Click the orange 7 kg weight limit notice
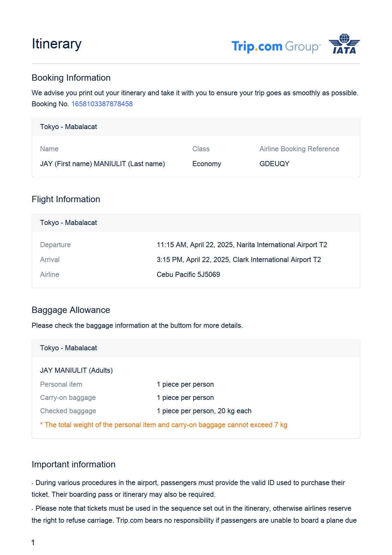This screenshot has height=555, width=392. tap(164, 425)
